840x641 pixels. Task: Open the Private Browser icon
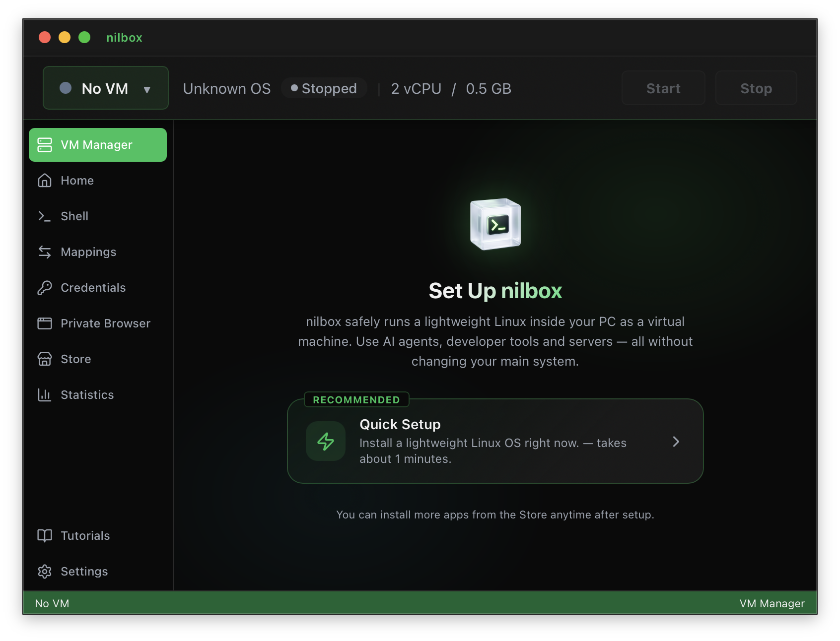[x=44, y=323]
